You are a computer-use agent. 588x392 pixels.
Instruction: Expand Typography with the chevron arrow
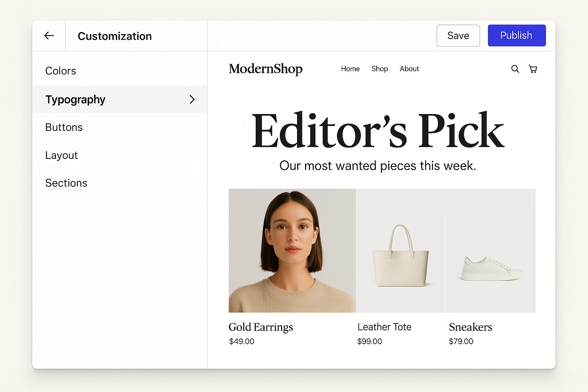click(x=192, y=100)
